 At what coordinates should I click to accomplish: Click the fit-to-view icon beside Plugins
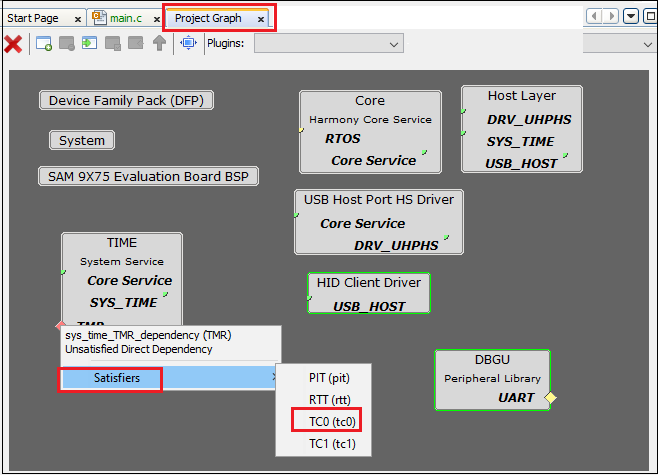(x=188, y=43)
